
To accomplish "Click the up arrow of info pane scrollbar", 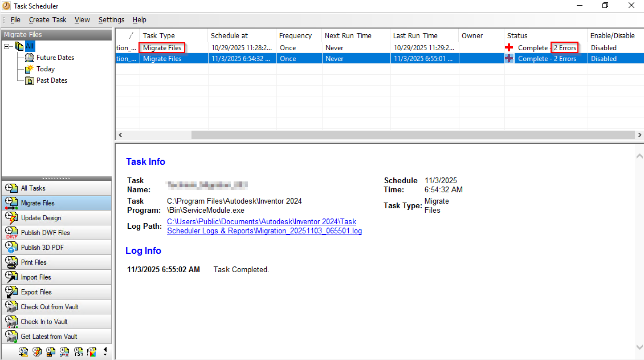I will (639, 156).
